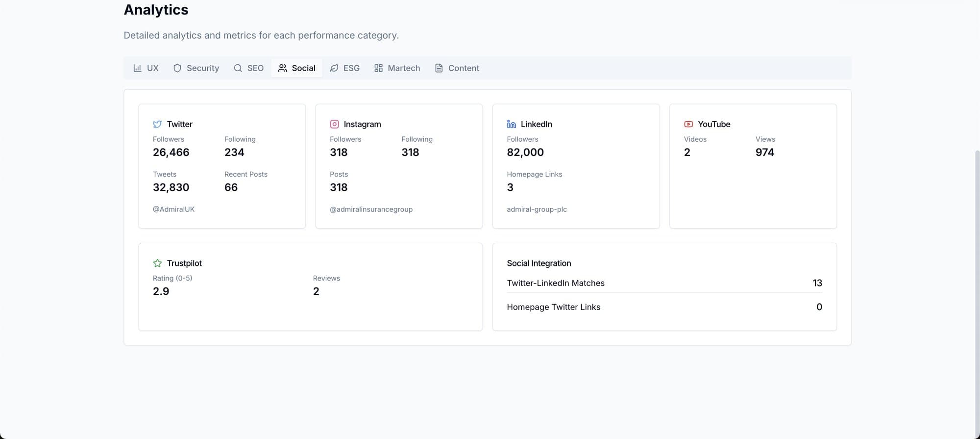Open the SEO tab
This screenshot has height=439, width=980.
(x=249, y=68)
